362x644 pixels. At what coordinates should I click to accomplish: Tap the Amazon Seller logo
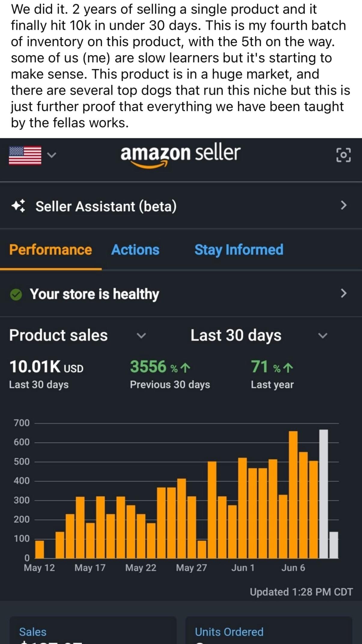coord(180,155)
